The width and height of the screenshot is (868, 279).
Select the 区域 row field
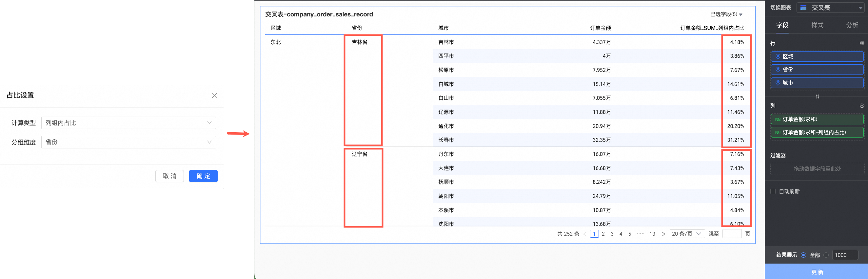(x=817, y=57)
